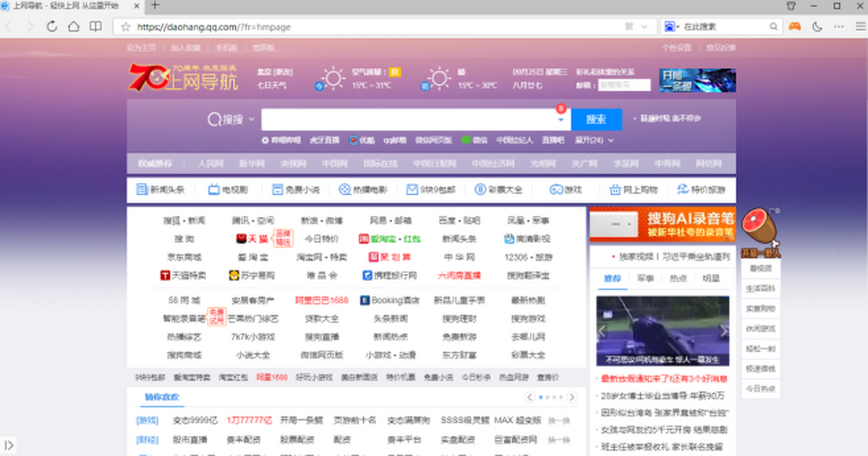Click the 邮箱 account input field

click(x=624, y=85)
